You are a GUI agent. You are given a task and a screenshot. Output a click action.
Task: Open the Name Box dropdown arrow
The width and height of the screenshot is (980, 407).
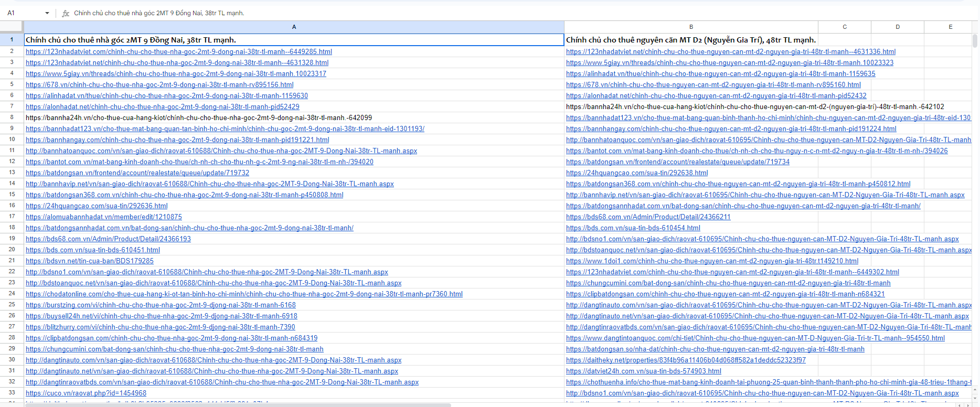47,13
